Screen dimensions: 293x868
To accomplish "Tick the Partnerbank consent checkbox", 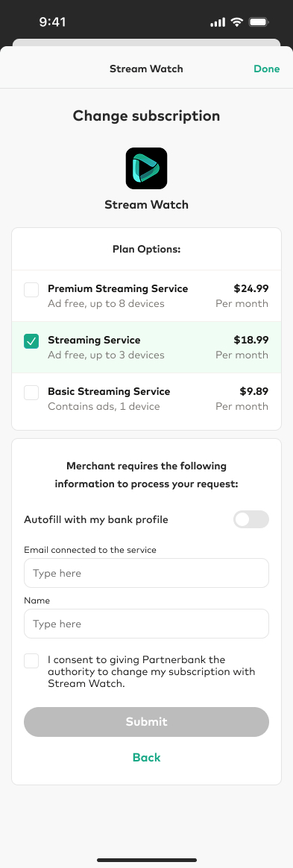I will pyautogui.click(x=31, y=661).
